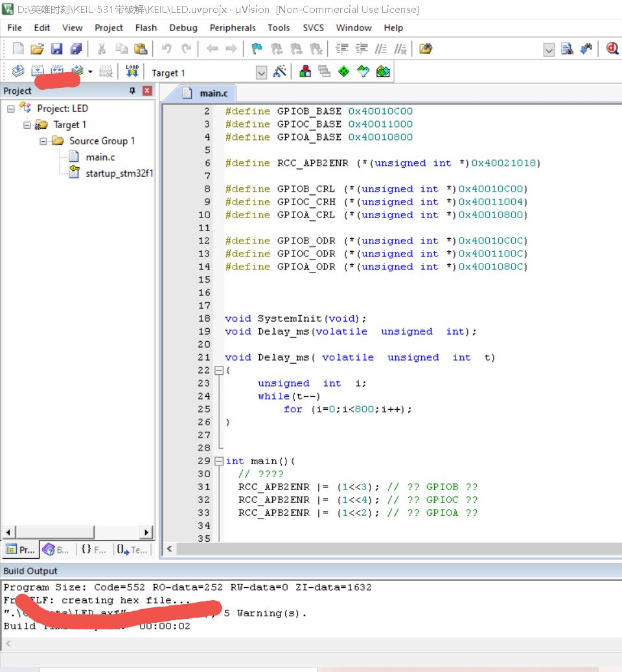Screen dimensions: 622x672
Task: Close the Project panel
Action: pyautogui.click(x=147, y=91)
